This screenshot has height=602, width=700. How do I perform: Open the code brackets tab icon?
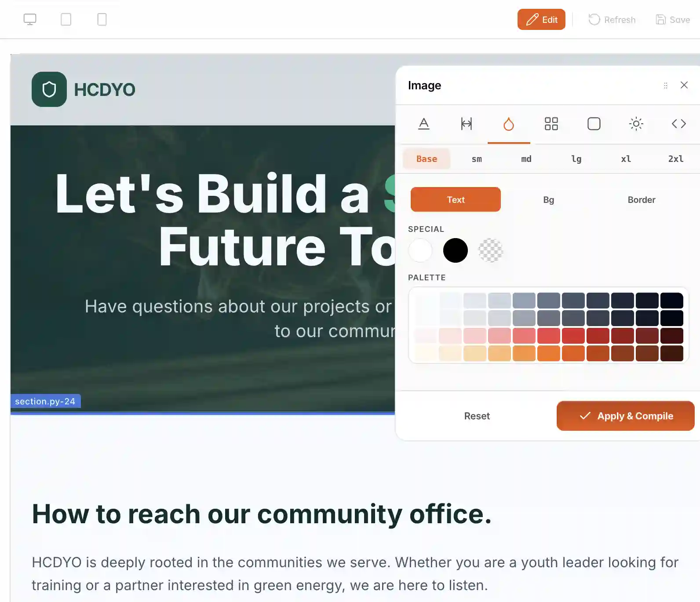tap(679, 124)
